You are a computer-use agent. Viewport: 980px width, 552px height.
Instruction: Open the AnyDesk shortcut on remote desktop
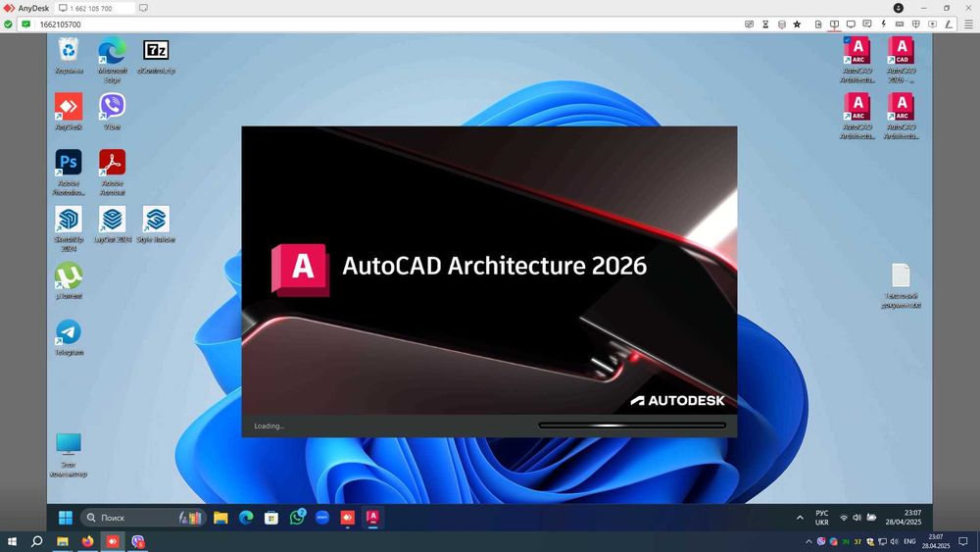[69, 112]
